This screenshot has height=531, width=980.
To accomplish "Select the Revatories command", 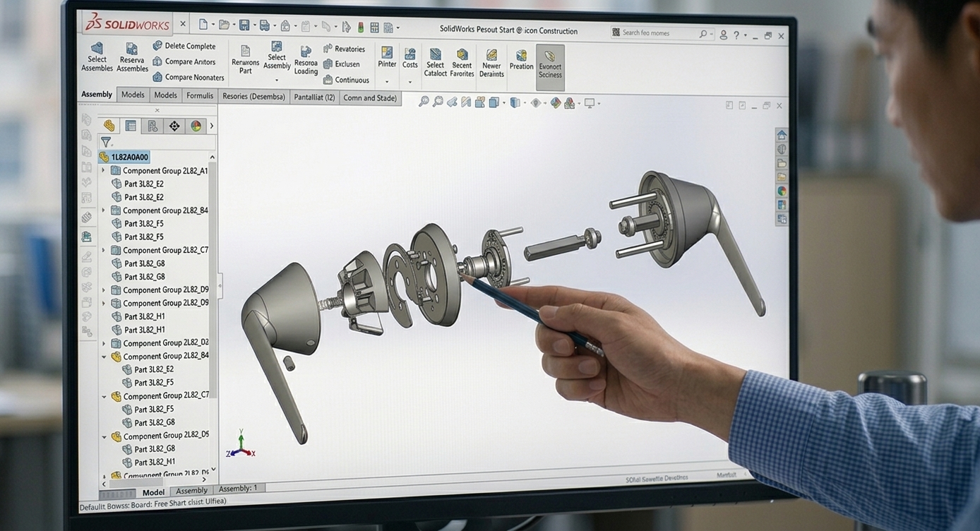I will [344, 49].
